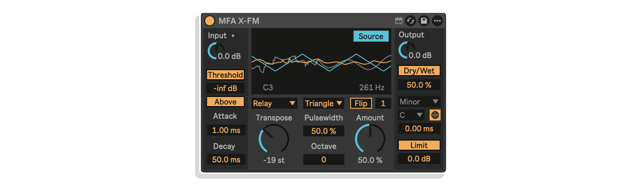
Task: Open the more options ellipsis menu
Action: [x=437, y=21]
